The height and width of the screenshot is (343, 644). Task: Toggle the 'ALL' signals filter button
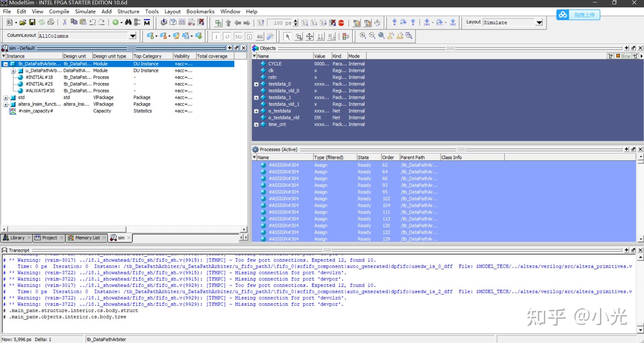(260, 36)
